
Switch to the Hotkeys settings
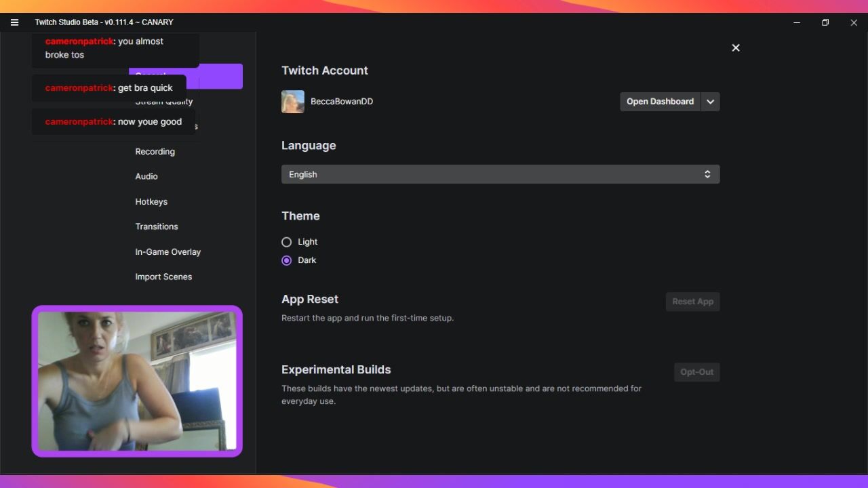pos(151,202)
